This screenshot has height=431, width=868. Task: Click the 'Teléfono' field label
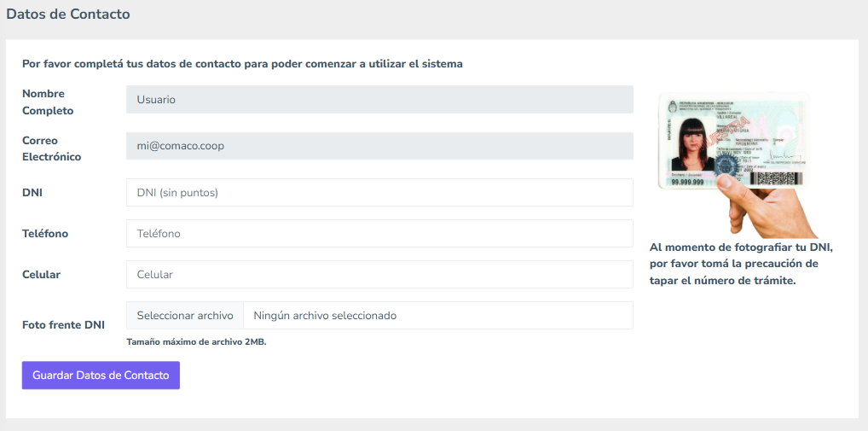pos(45,234)
